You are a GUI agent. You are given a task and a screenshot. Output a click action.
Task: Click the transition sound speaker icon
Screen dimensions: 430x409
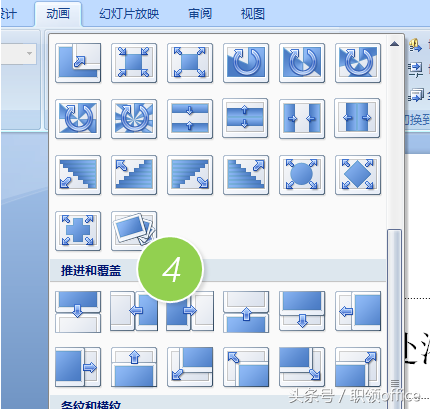coord(416,46)
